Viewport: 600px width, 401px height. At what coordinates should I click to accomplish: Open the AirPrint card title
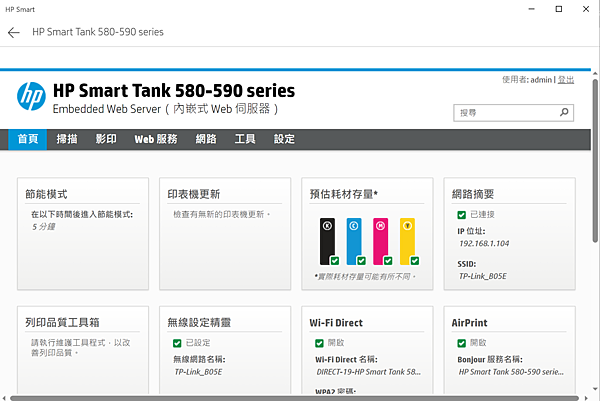470,323
